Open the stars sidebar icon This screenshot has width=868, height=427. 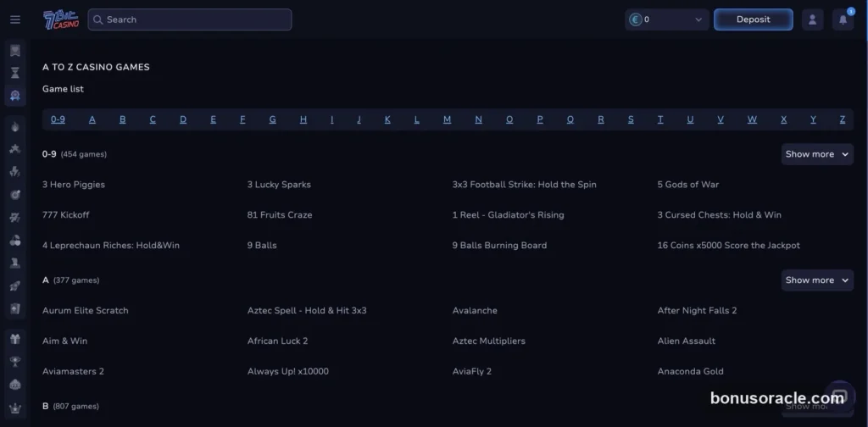tap(15, 149)
